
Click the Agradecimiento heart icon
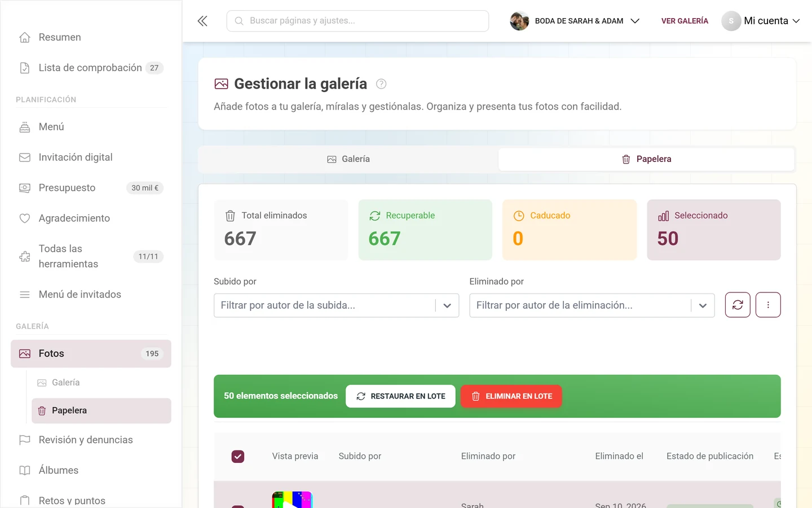click(x=25, y=218)
